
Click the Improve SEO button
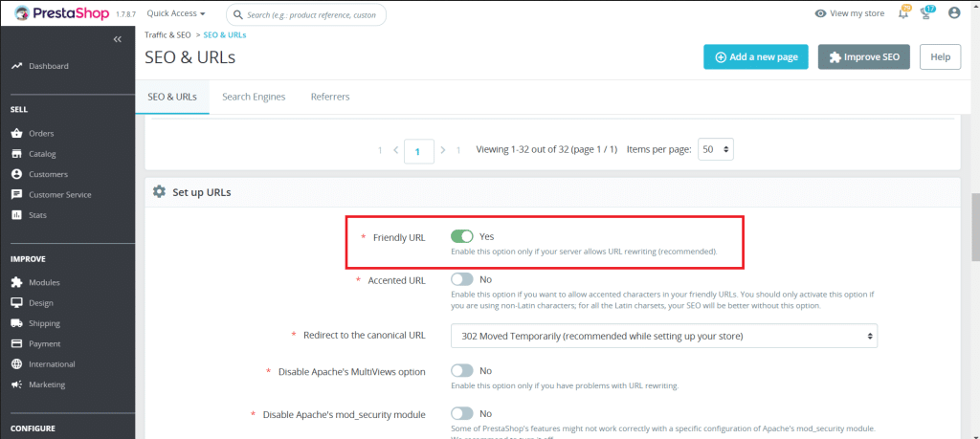pyautogui.click(x=863, y=57)
